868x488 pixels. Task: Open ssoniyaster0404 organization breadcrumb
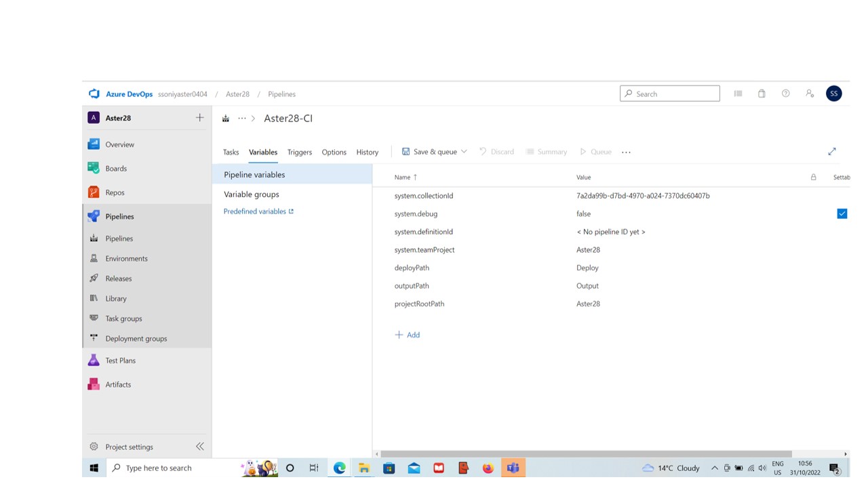point(182,94)
